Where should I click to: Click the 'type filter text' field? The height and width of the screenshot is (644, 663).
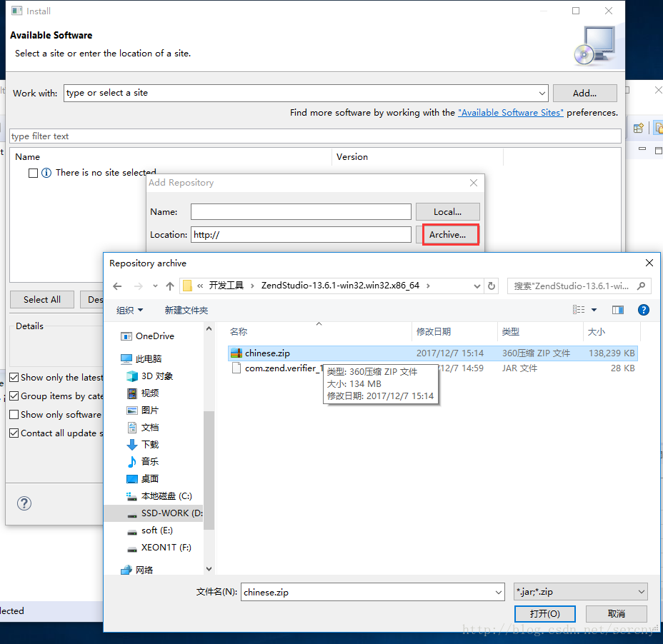[315, 136]
